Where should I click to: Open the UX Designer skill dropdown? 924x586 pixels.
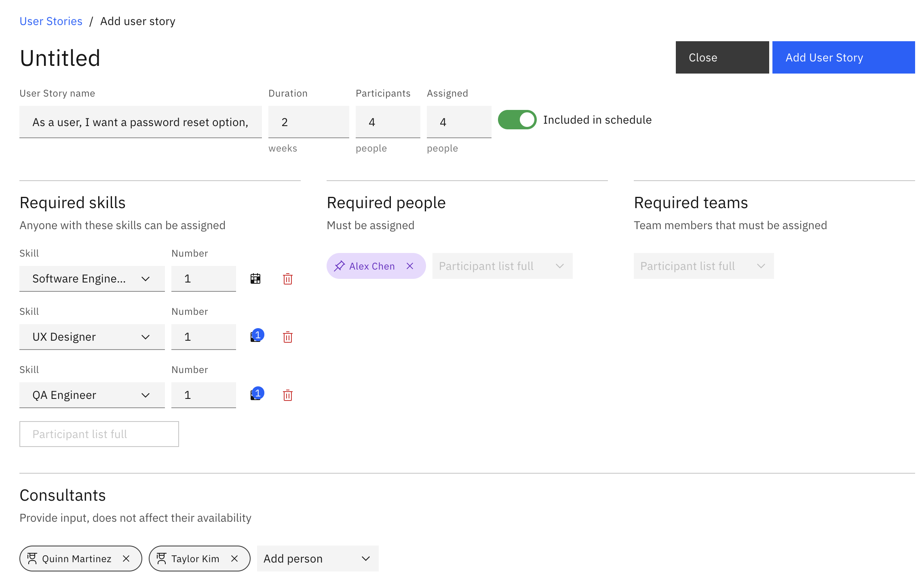[x=92, y=337]
